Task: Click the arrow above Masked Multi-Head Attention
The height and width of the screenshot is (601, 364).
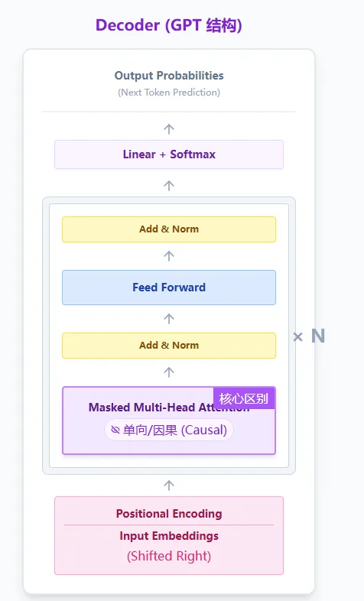Action: [x=169, y=372]
